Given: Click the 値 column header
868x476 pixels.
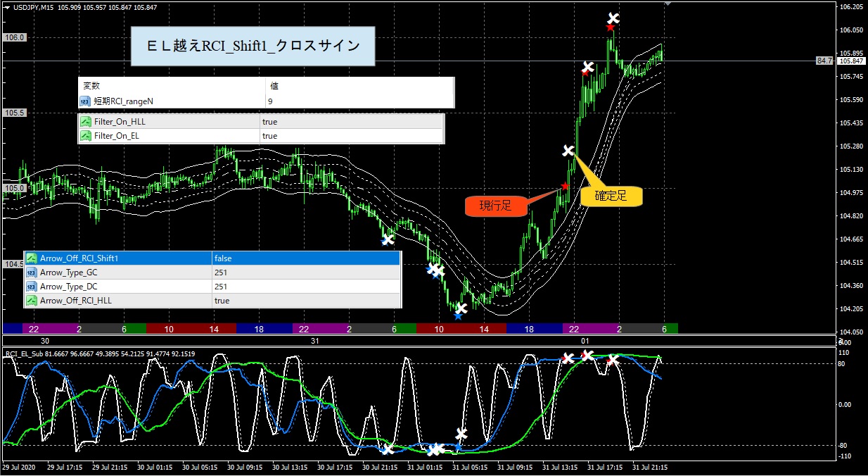Looking at the screenshot, I should (x=274, y=85).
